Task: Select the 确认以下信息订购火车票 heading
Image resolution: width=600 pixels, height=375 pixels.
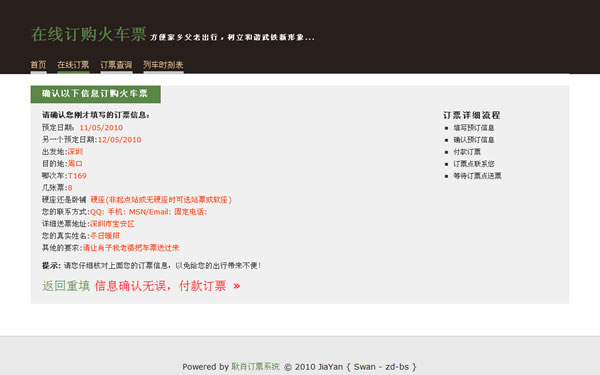Action: pyautogui.click(x=95, y=94)
